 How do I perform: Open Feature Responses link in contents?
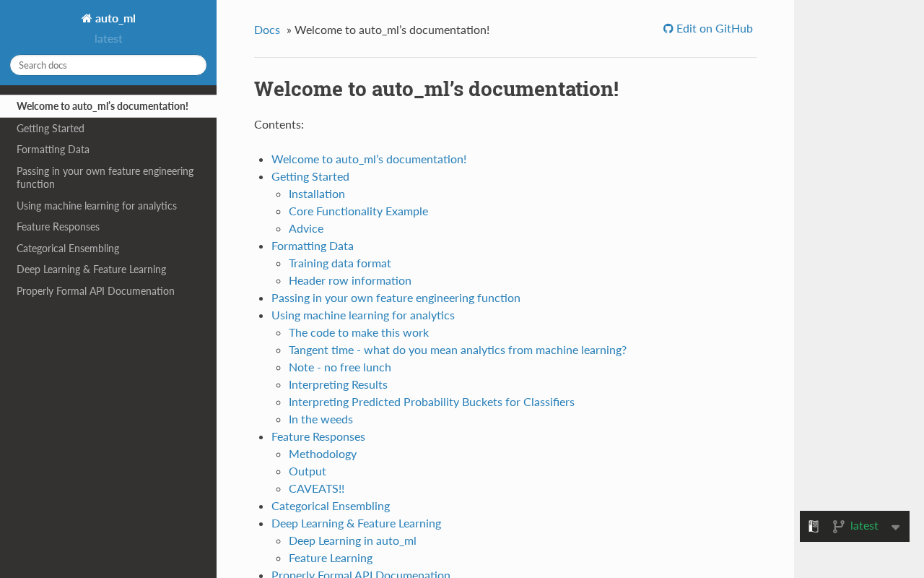click(x=318, y=436)
